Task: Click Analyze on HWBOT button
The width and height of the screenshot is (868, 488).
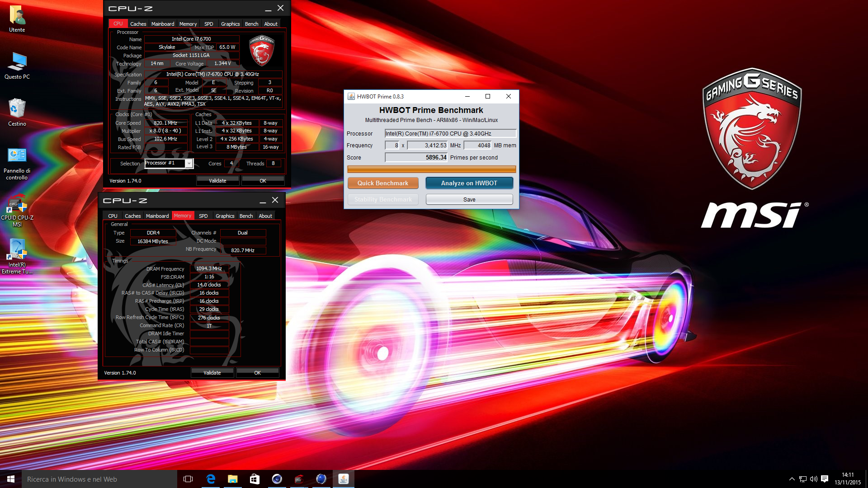Action: pyautogui.click(x=469, y=183)
